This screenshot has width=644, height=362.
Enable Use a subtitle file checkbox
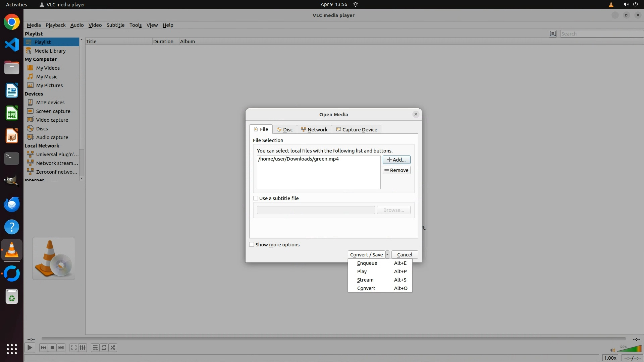(256, 198)
